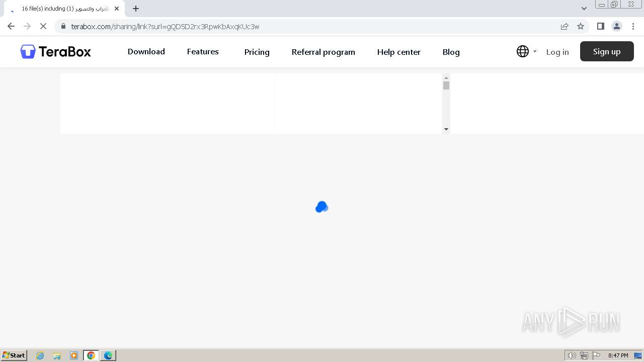The image size is (644, 362).
Task: Open the Chrome profile icon
Action: click(617, 26)
